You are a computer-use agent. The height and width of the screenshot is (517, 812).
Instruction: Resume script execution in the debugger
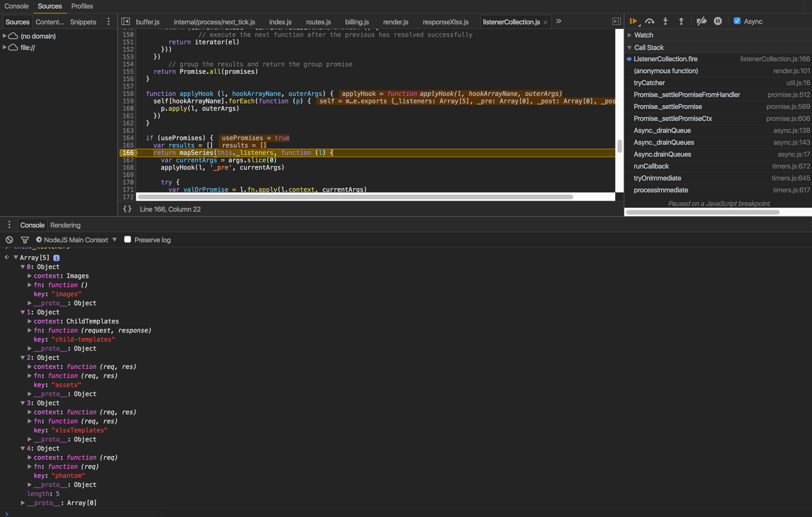(634, 21)
